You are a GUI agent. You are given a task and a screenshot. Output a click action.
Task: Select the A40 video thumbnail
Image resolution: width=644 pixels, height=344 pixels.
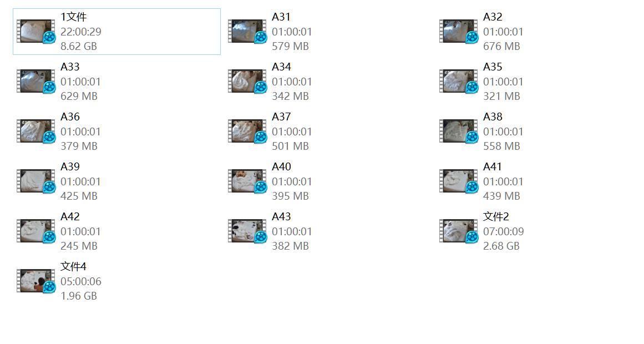pos(247,181)
